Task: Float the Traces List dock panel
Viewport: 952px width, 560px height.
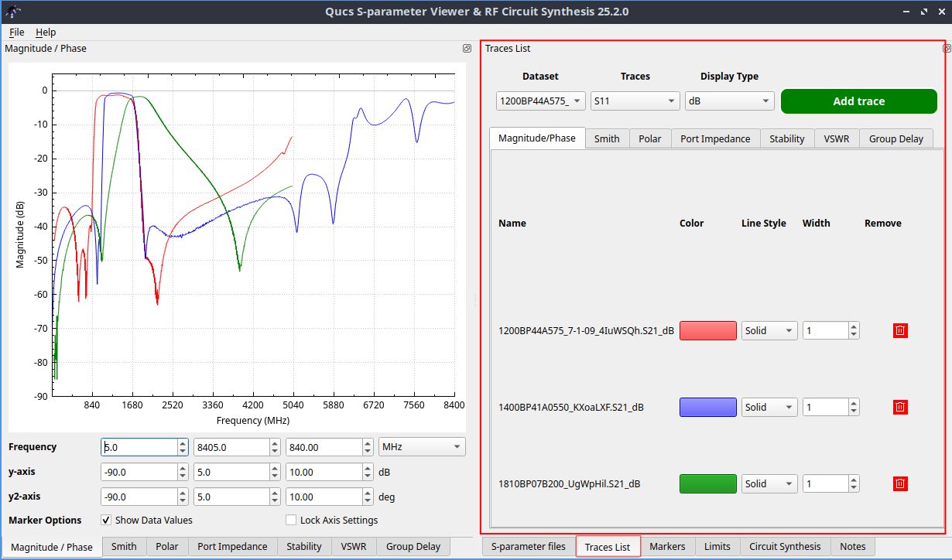Action: (947, 48)
